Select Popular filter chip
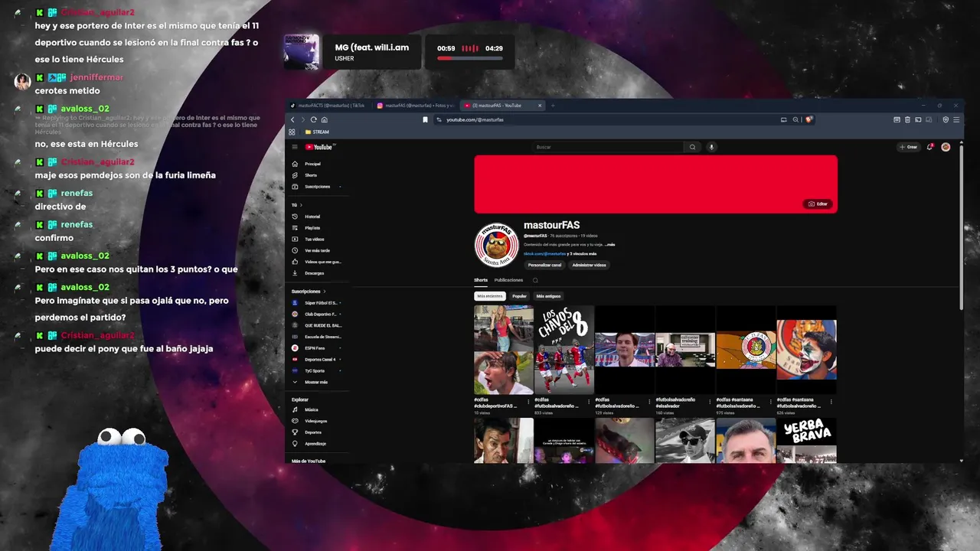This screenshot has width=980, height=551. click(519, 296)
